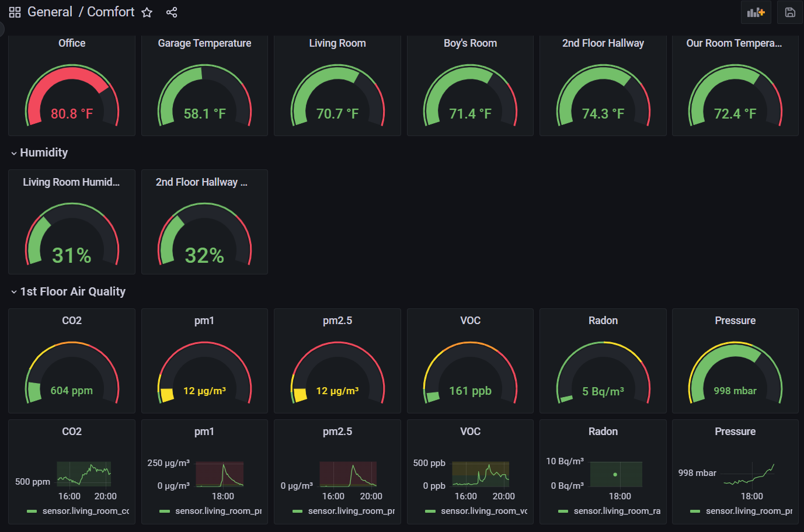
Task: Toggle the CO2 graph legend series
Action: [85, 511]
